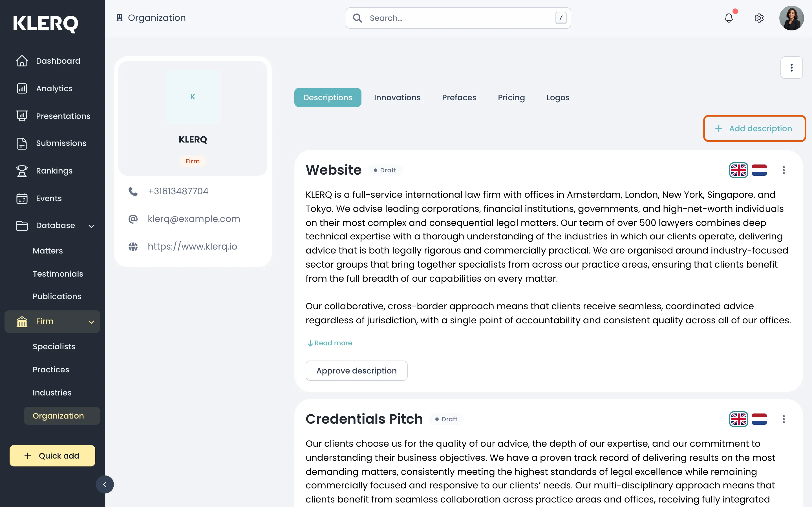812x507 pixels.
Task: Open the Pricing tab
Action: pos(511,97)
